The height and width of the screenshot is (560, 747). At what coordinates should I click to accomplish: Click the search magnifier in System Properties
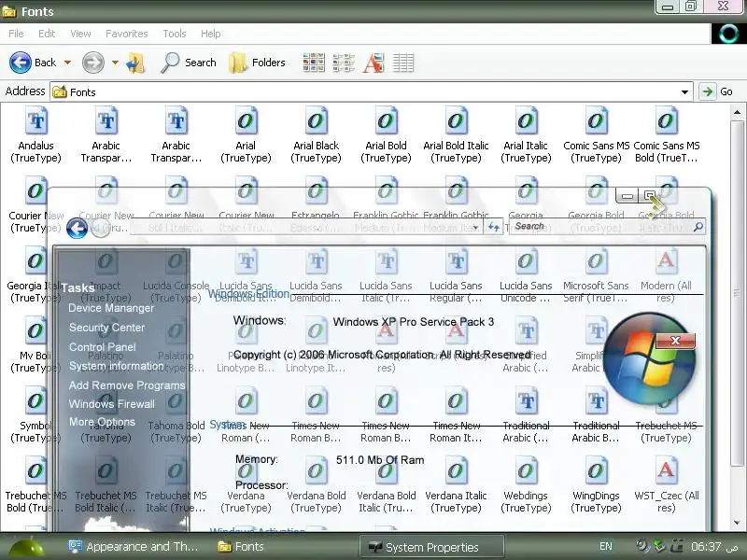click(698, 227)
